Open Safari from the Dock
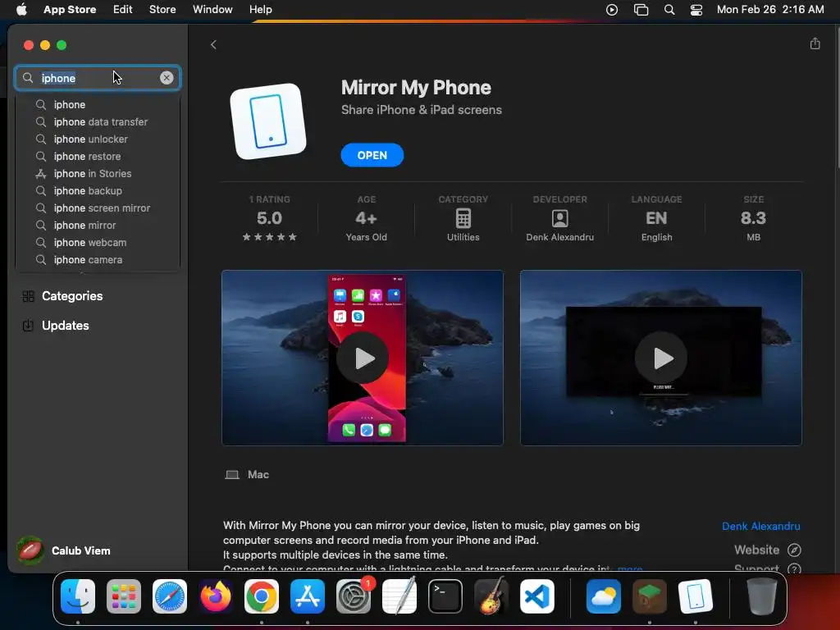This screenshot has width=840, height=630. point(170,596)
